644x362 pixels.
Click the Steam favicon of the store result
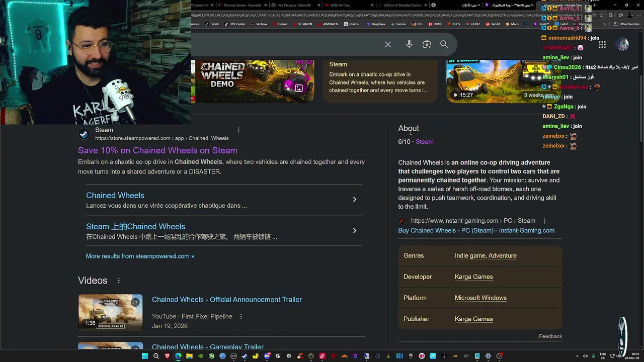(84, 134)
